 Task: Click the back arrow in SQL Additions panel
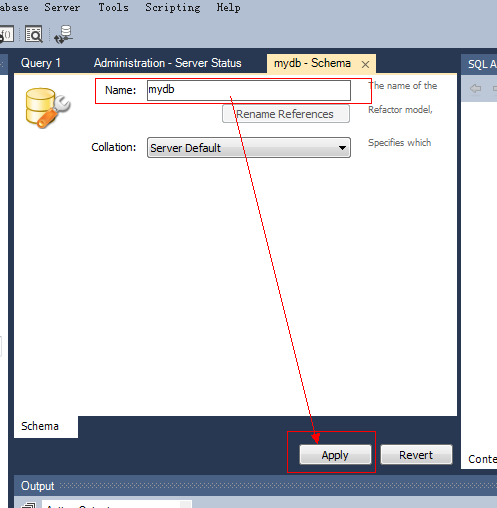point(475,88)
